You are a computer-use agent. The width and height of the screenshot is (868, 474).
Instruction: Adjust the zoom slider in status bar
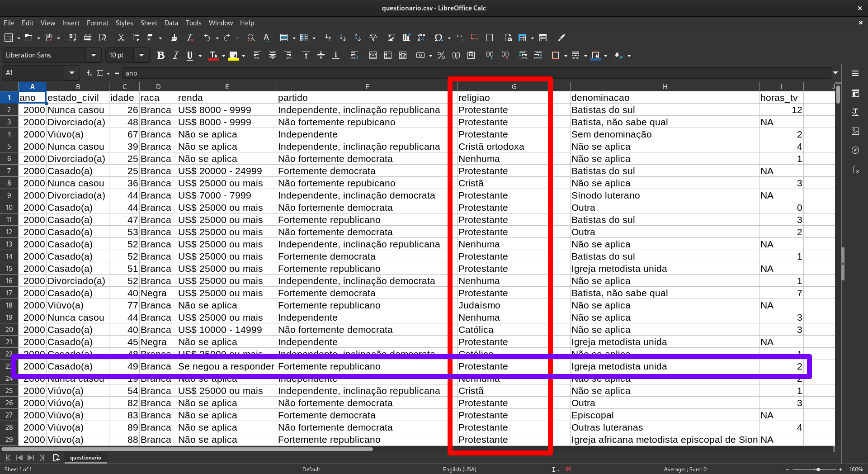(x=818, y=469)
